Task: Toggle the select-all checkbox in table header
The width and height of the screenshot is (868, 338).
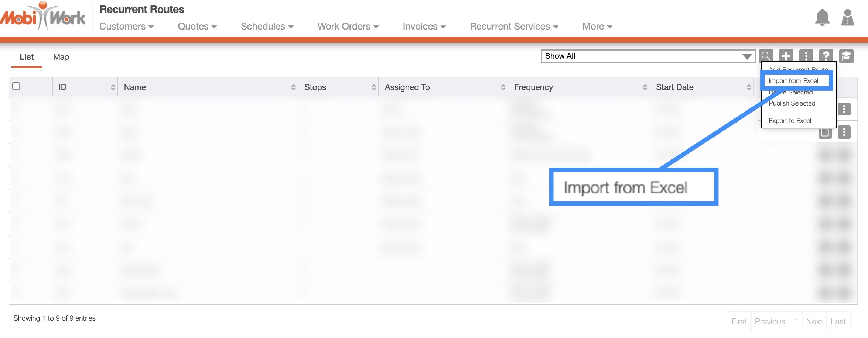Action: (16, 86)
